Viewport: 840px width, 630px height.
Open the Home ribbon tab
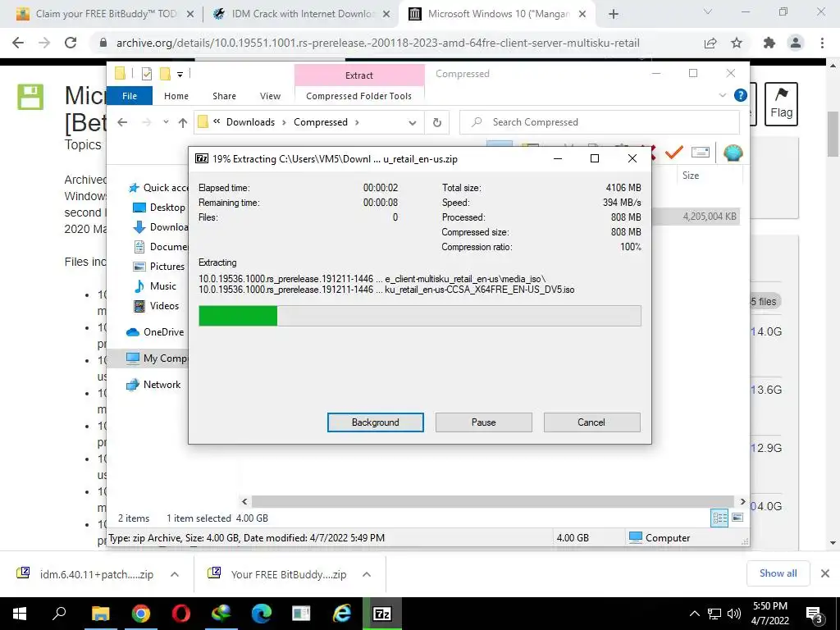[x=176, y=96]
